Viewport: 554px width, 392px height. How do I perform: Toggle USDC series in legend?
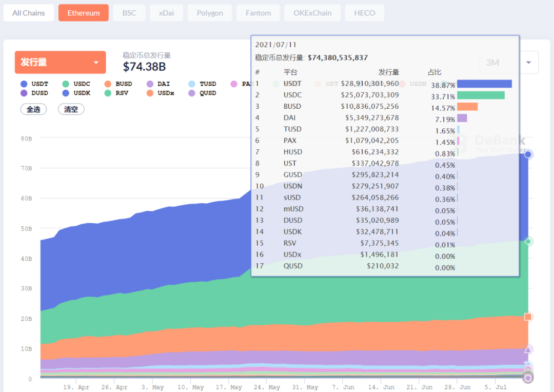tap(76, 84)
